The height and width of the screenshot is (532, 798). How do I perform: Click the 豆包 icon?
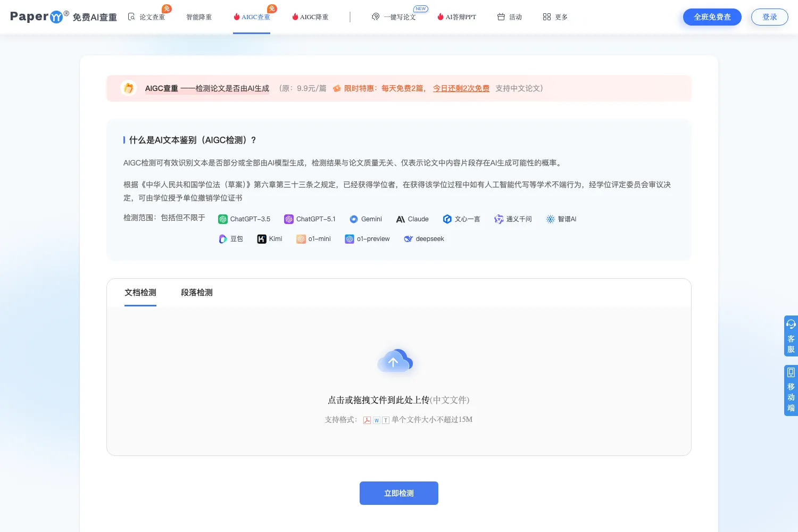coord(223,239)
